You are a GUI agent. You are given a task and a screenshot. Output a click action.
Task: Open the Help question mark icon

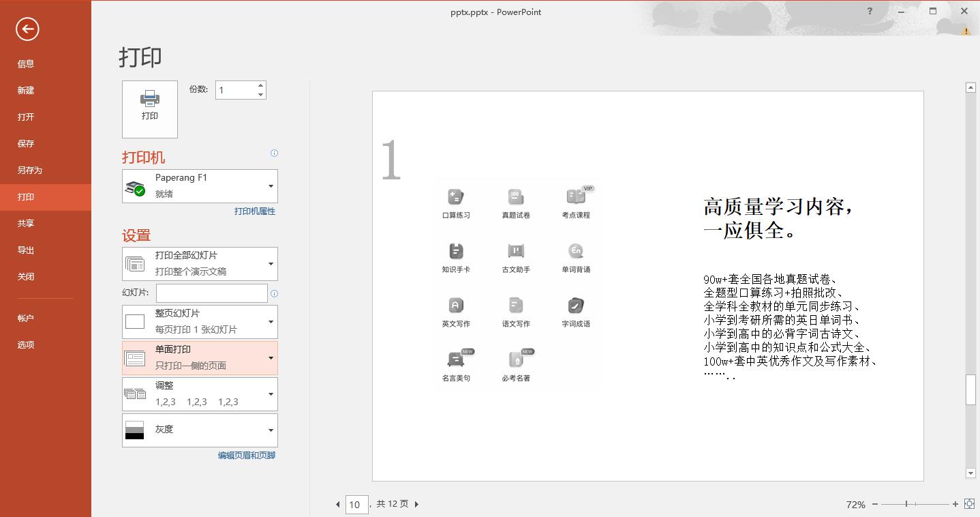click(870, 12)
